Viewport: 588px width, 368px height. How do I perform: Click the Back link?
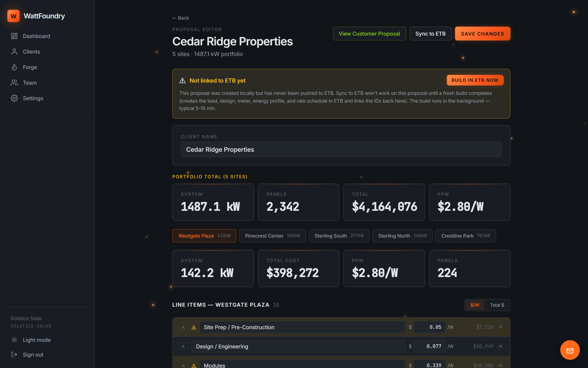click(180, 18)
